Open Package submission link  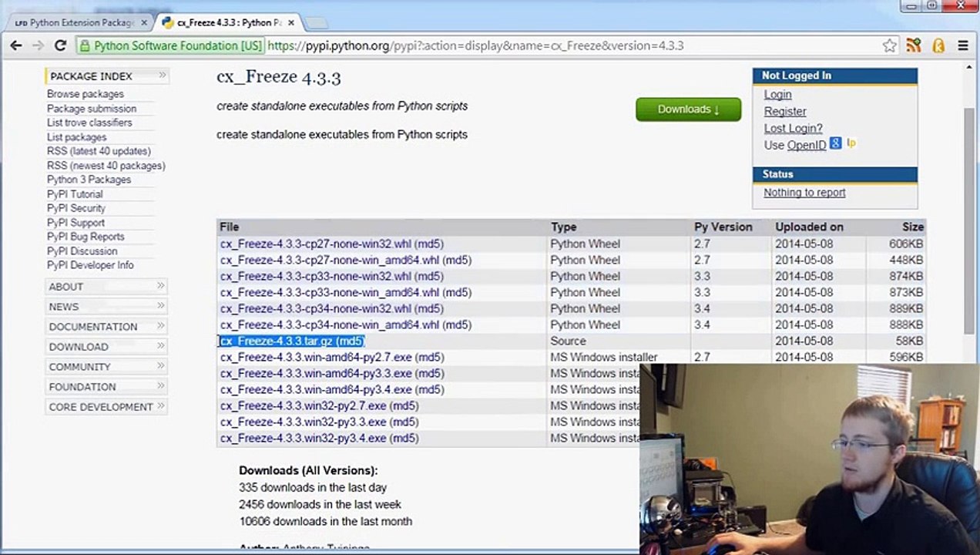pos(92,109)
